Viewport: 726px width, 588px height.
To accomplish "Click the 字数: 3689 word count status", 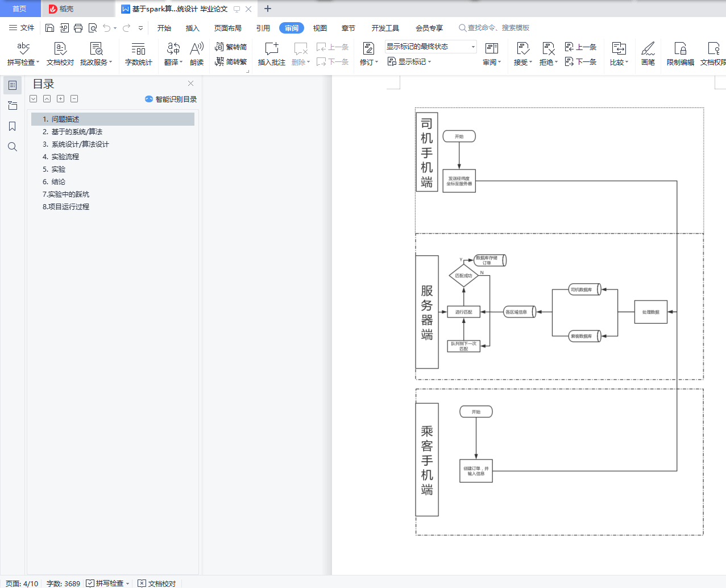I will (63, 583).
